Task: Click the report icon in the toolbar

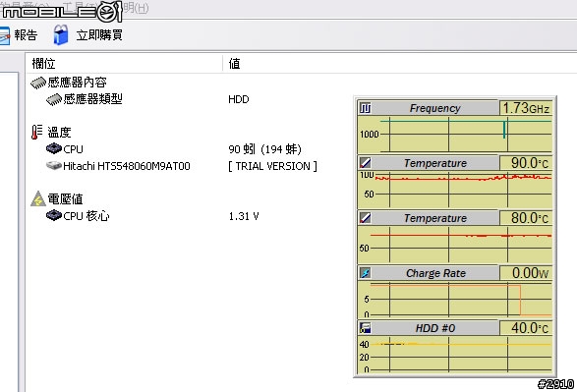Action: point(5,35)
